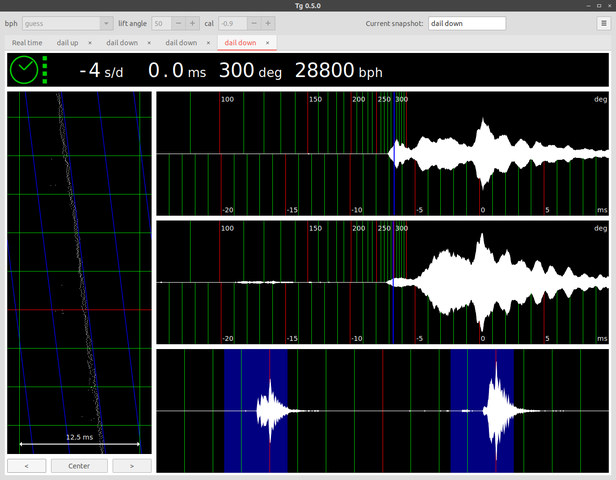Decrease cal value with minus button
The height and width of the screenshot is (480, 616).
(x=254, y=24)
